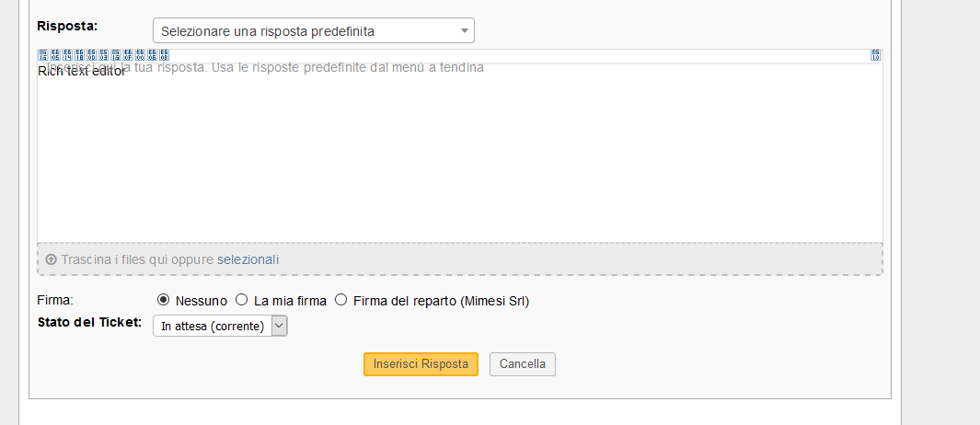The width and height of the screenshot is (980, 425).
Task: Click the Cancella button
Action: pyautogui.click(x=523, y=364)
